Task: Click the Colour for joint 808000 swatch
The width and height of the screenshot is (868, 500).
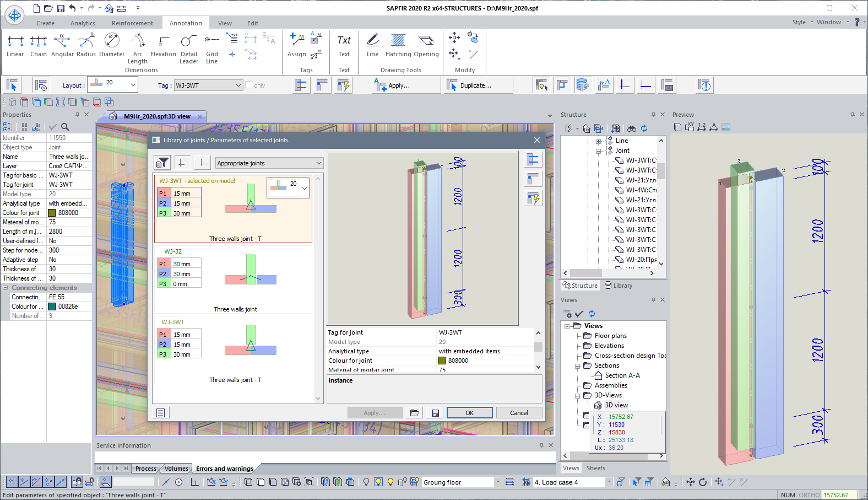Action: point(442,361)
